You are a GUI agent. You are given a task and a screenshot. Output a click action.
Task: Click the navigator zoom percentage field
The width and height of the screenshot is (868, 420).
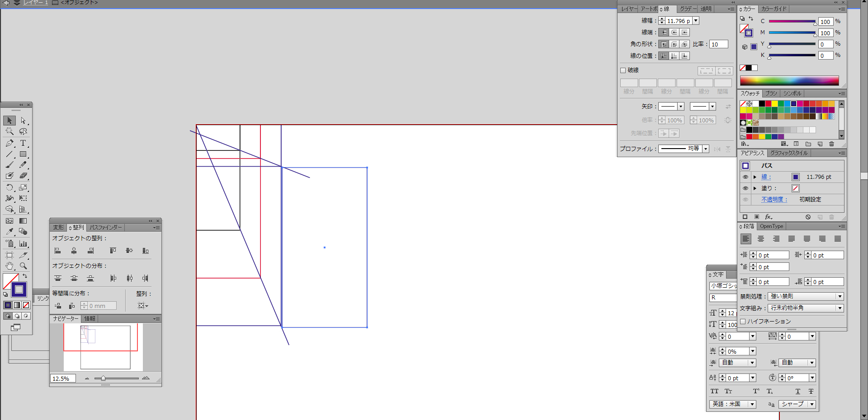pos(63,378)
